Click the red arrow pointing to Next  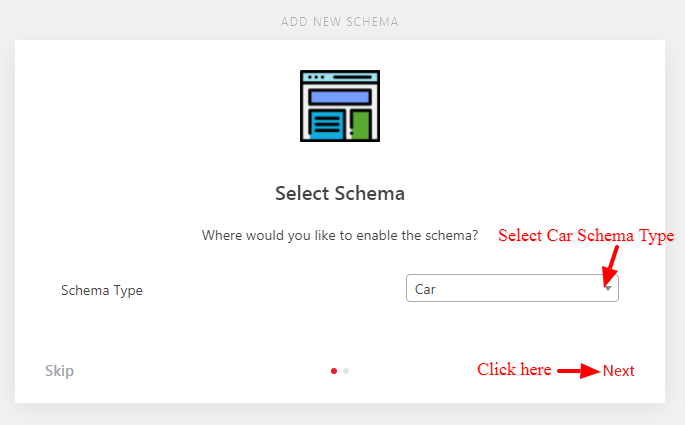[578, 371]
